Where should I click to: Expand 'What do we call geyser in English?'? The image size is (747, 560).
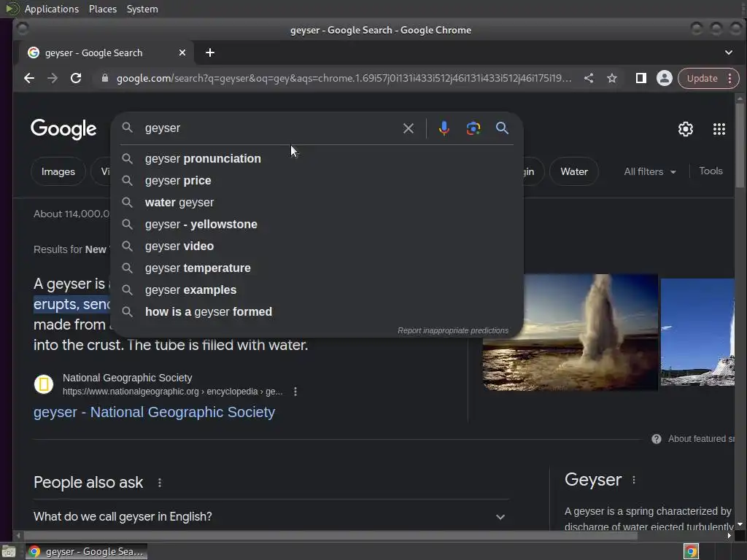[271, 517]
